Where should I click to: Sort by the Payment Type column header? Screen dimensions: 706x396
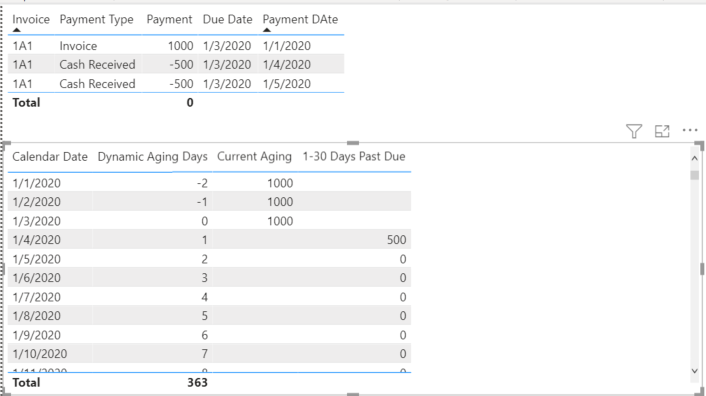click(x=96, y=19)
